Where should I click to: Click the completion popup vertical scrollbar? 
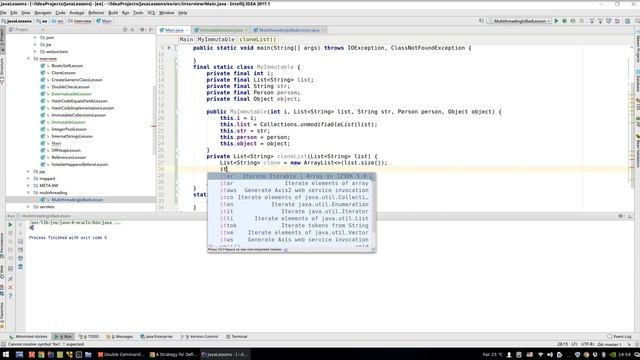[x=374, y=204]
